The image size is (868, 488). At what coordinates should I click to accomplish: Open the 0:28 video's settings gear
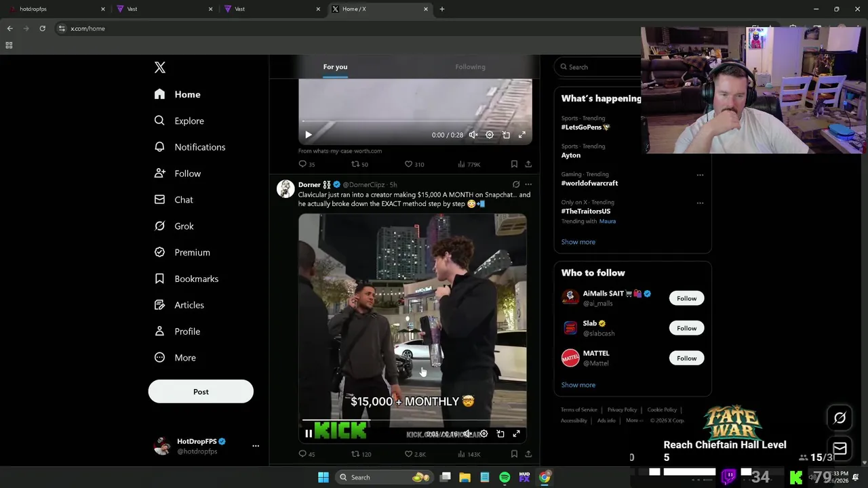[490, 135]
